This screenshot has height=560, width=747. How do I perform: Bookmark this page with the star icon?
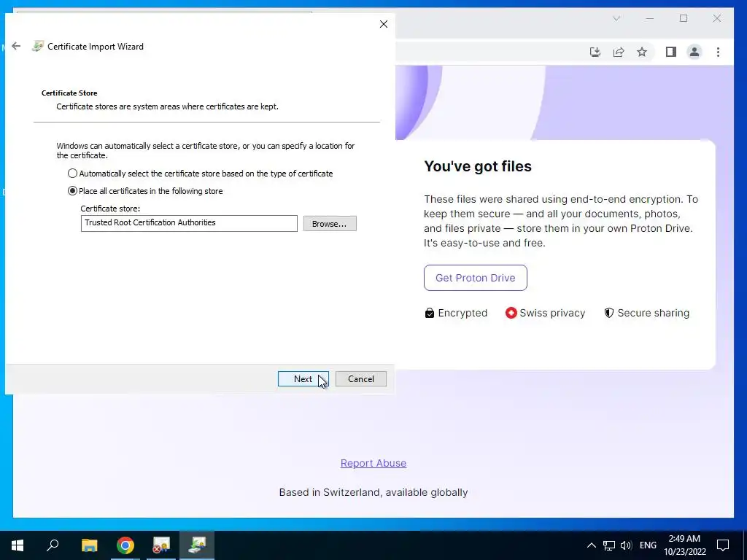tap(642, 52)
